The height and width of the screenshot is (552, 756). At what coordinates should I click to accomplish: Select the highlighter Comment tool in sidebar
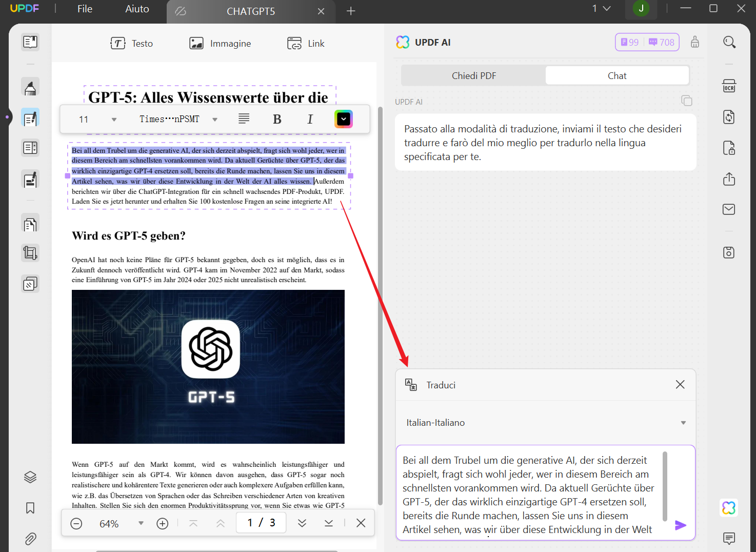pos(30,87)
